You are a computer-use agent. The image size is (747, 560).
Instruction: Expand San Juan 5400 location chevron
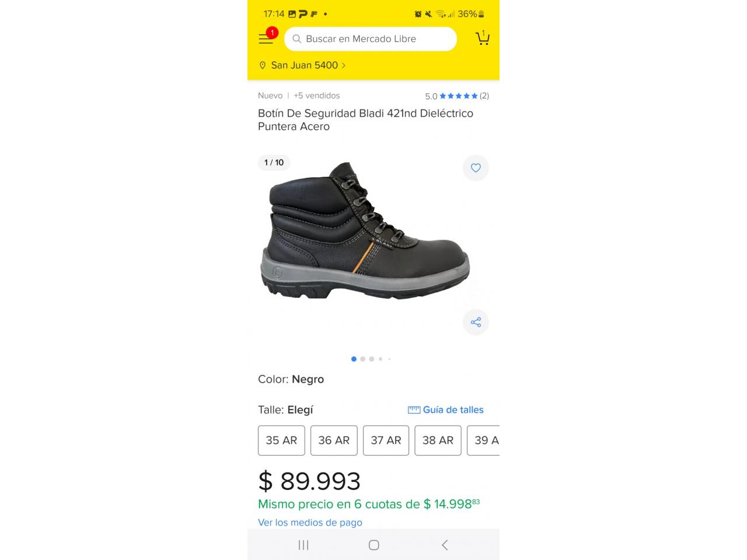(x=344, y=65)
